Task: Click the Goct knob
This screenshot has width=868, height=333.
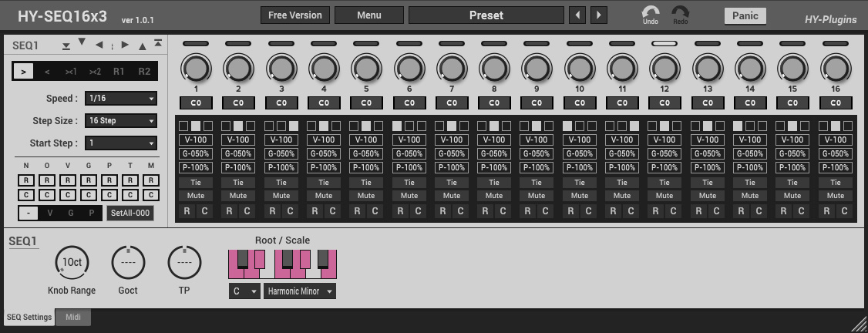Action: point(128,262)
